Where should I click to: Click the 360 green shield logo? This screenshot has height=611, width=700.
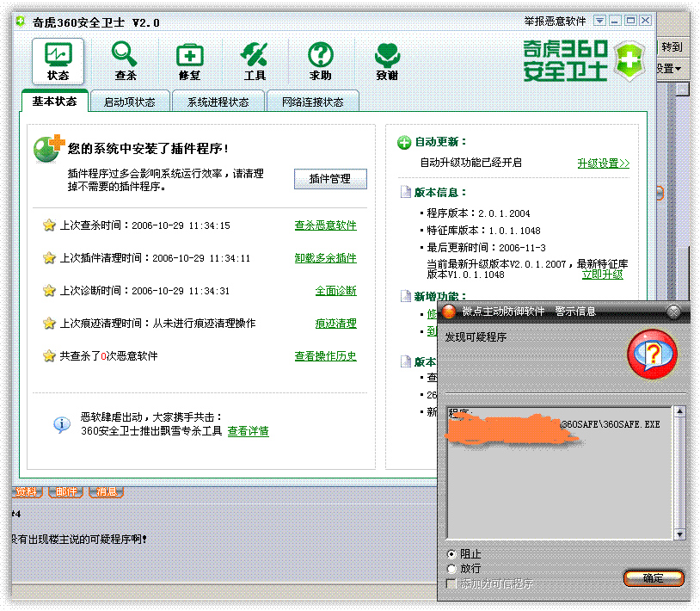tap(629, 61)
